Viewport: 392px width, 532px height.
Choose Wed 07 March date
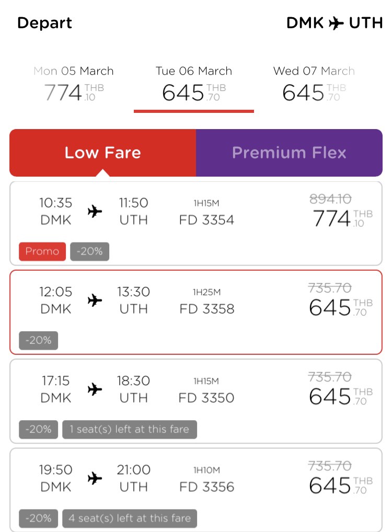(314, 85)
